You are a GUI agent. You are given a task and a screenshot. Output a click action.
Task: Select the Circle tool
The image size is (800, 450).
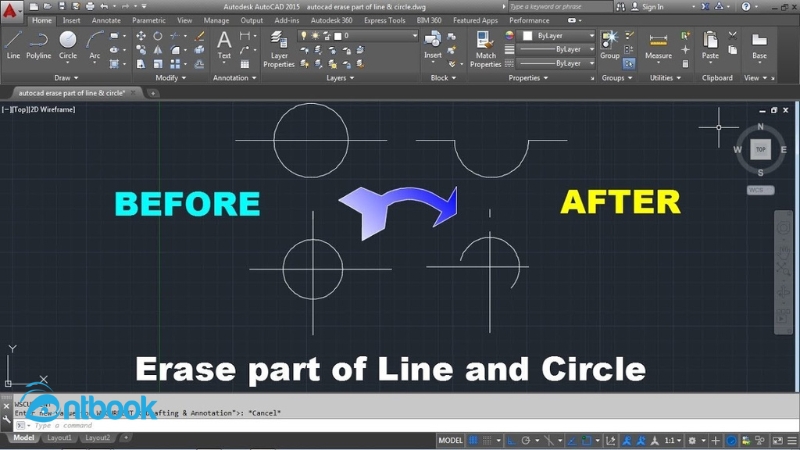coord(68,45)
